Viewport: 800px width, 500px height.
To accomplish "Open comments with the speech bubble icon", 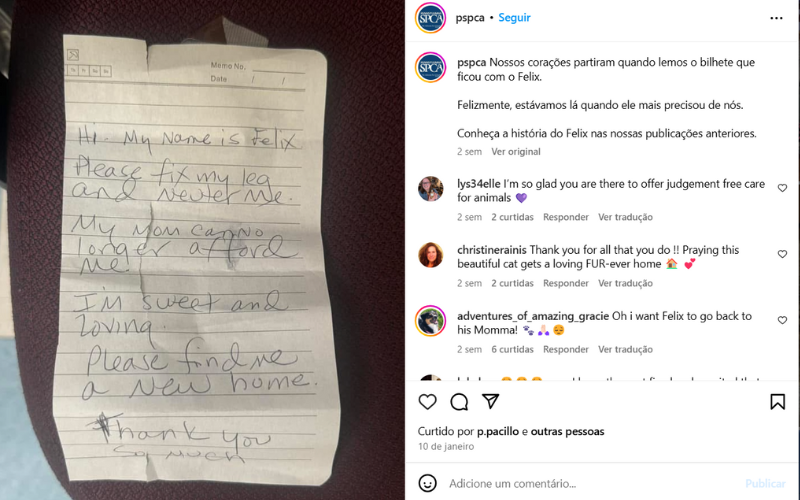I will (x=459, y=402).
